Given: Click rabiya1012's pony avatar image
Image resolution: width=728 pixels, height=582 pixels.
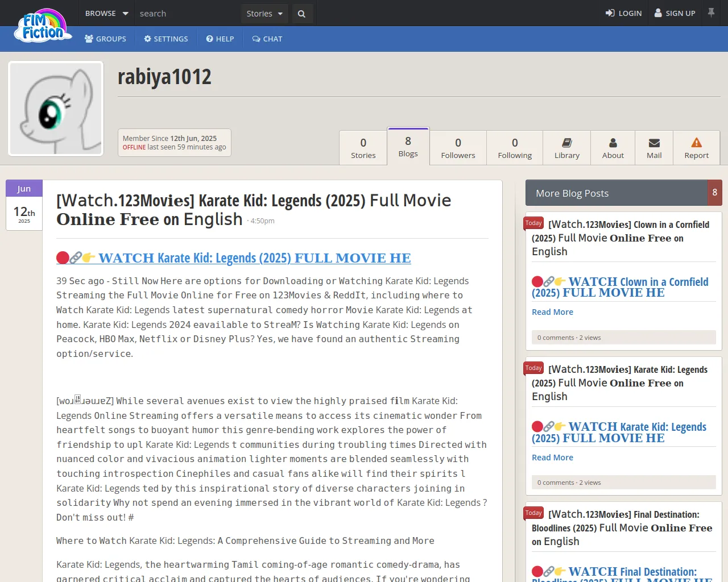Looking at the screenshot, I should (56, 109).
